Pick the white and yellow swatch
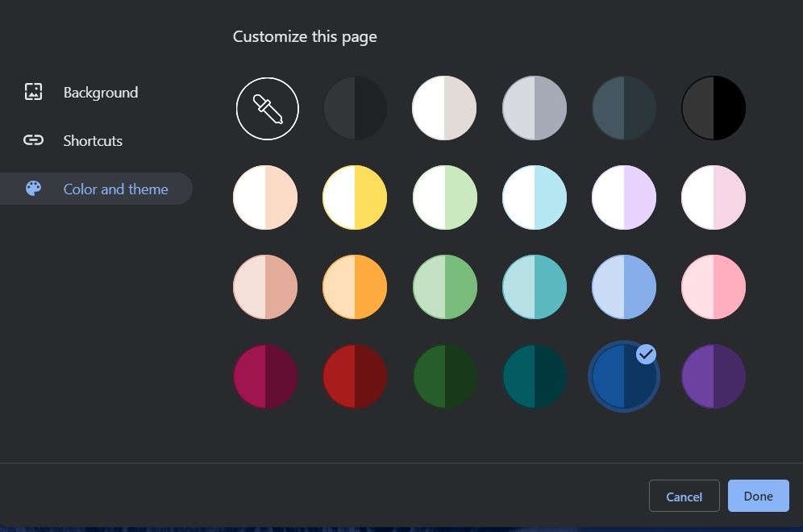The height and width of the screenshot is (532, 803). [x=355, y=197]
